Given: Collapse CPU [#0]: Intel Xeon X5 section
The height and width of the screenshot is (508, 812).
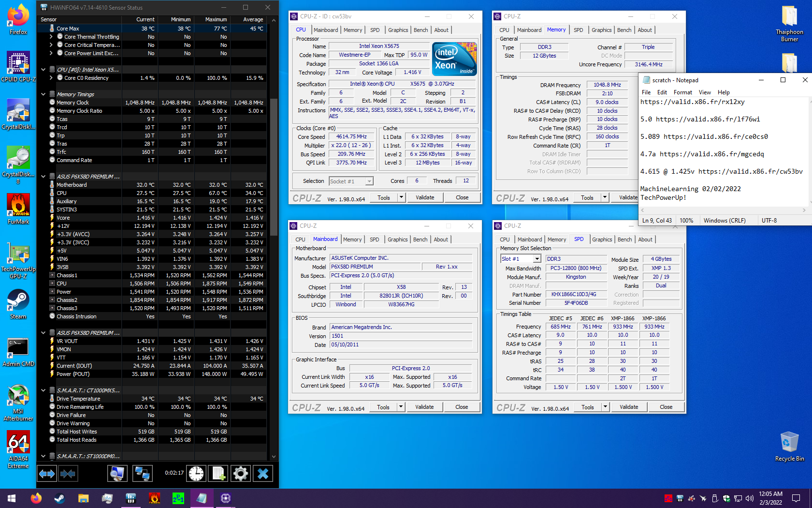Looking at the screenshot, I should [x=43, y=70].
